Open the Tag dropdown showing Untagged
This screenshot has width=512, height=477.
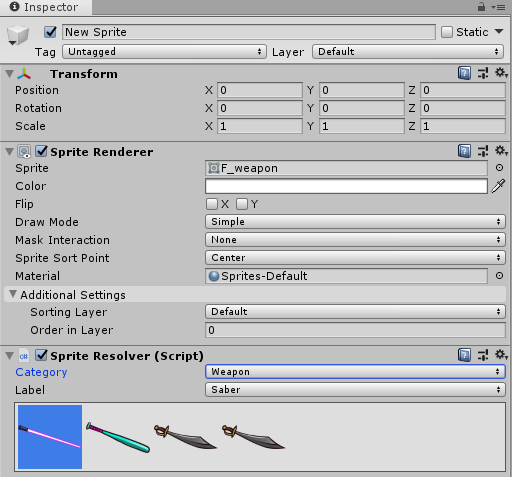tap(164, 52)
